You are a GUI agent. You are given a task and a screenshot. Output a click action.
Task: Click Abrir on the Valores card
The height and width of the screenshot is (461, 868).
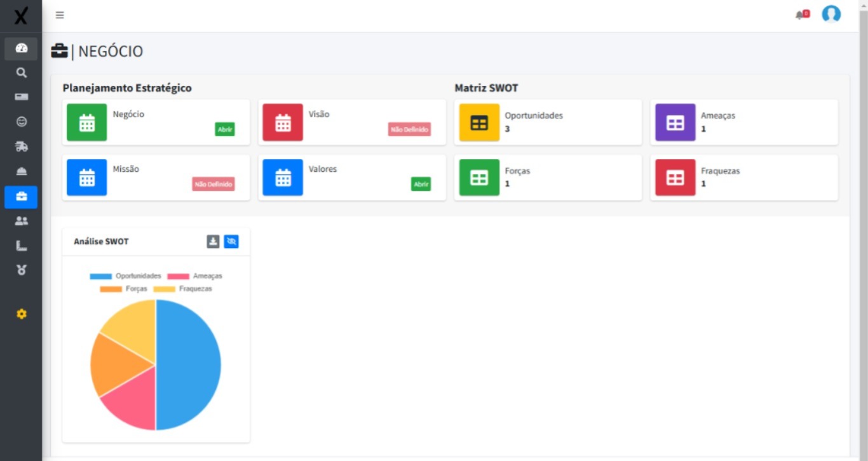point(421,184)
